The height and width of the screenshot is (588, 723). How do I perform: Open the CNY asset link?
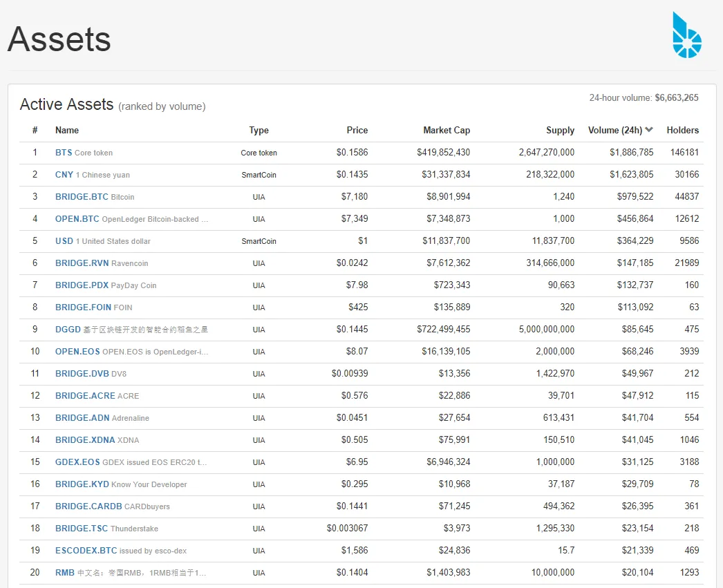[64, 175]
